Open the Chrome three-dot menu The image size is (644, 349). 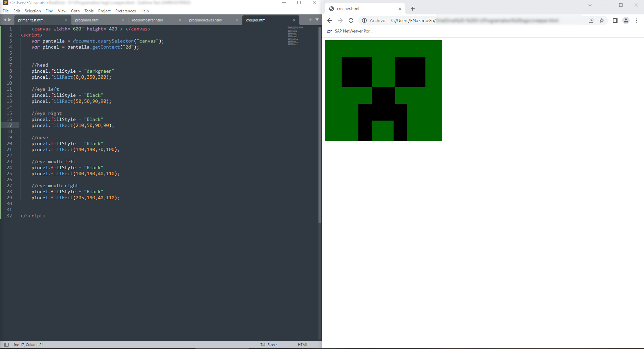[x=637, y=20]
